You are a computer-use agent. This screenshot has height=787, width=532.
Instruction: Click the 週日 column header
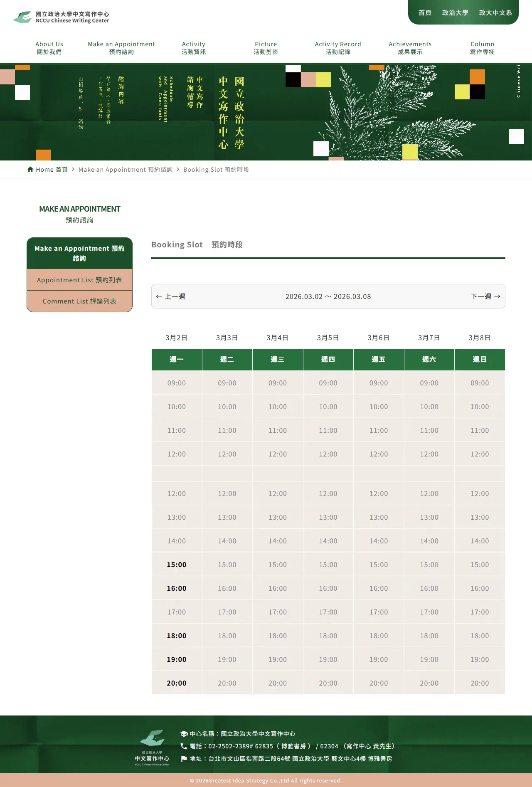coord(480,360)
